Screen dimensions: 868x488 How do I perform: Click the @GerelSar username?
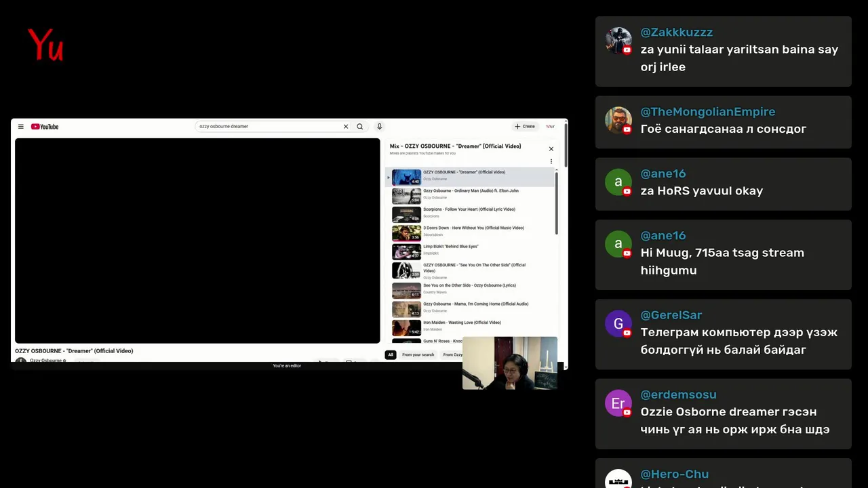pyautogui.click(x=671, y=315)
